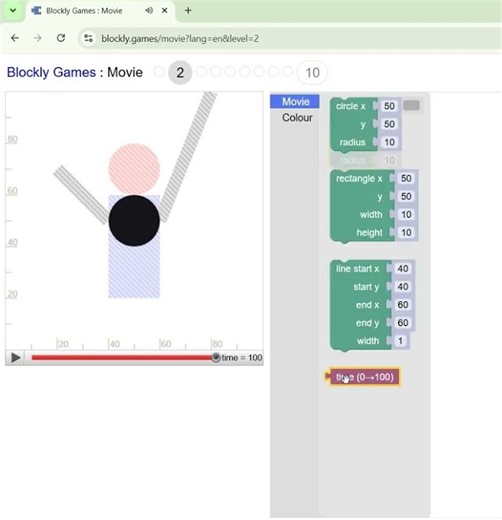Image resolution: width=502 pixels, height=520 pixels.
Task: Go to level 3 circle
Action: coord(201,72)
